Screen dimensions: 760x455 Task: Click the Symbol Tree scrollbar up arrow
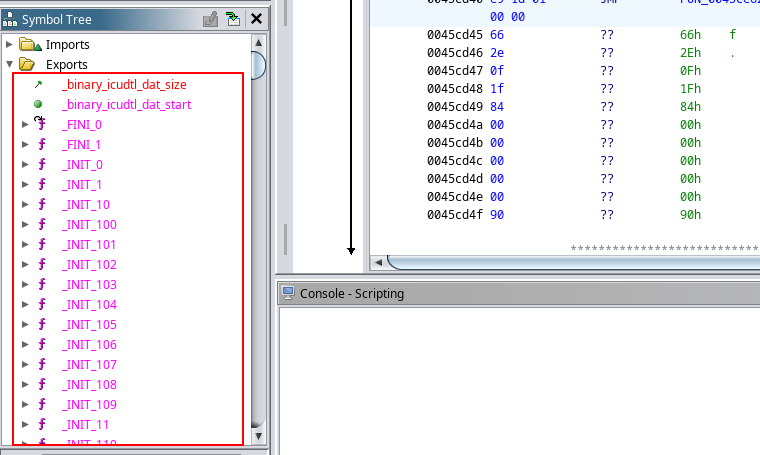tap(258, 42)
